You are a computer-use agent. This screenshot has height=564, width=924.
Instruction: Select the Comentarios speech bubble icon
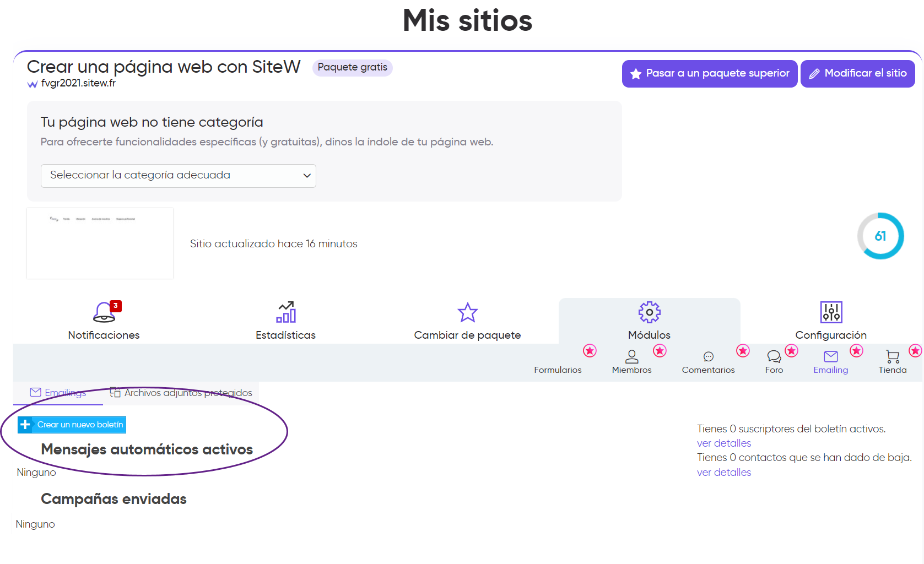pyautogui.click(x=709, y=357)
